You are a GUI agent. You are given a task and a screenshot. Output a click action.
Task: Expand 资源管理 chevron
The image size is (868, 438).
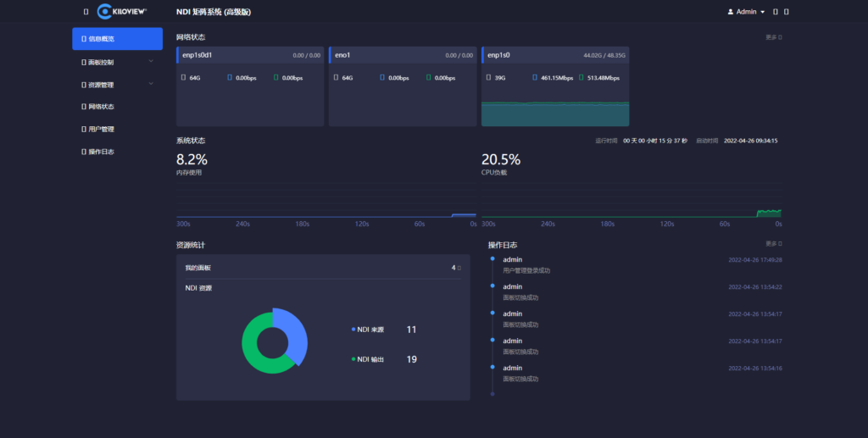(x=151, y=84)
